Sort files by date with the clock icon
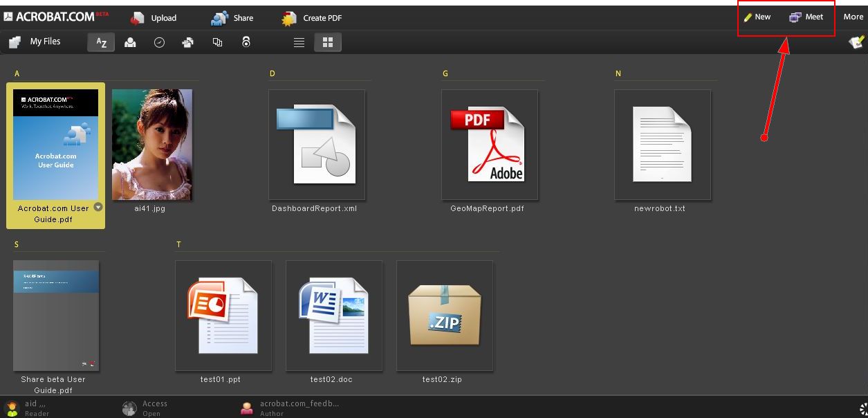Viewport: 868px width, 418px height. coord(159,43)
